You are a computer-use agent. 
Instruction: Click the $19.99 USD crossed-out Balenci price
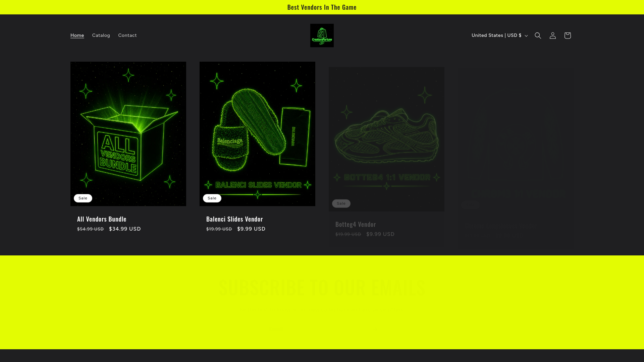click(219, 229)
